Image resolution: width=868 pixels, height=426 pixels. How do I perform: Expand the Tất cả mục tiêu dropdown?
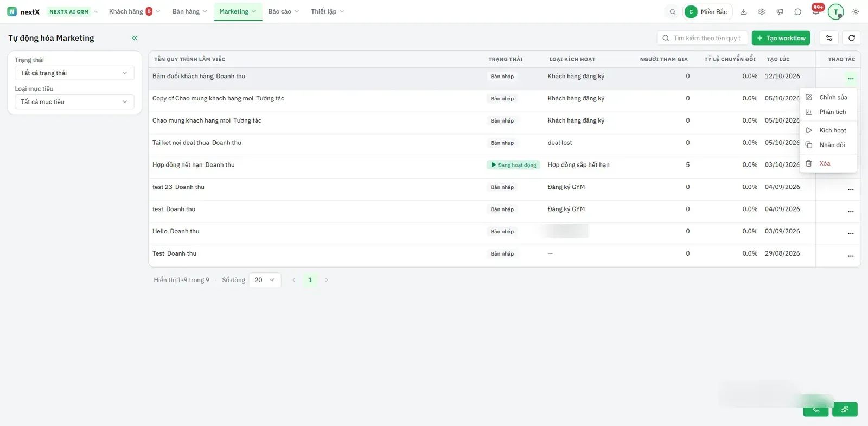pyautogui.click(x=74, y=101)
